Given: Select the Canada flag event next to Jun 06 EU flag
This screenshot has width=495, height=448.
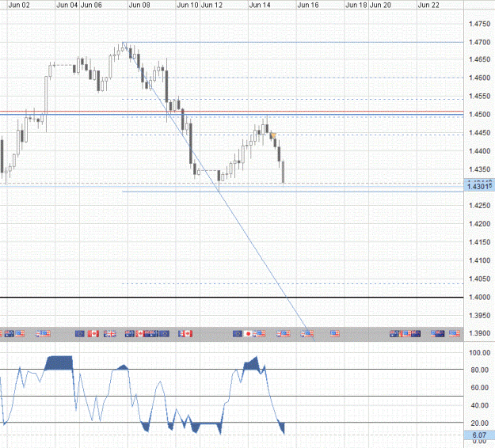Looking at the screenshot, I should [x=93, y=334].
